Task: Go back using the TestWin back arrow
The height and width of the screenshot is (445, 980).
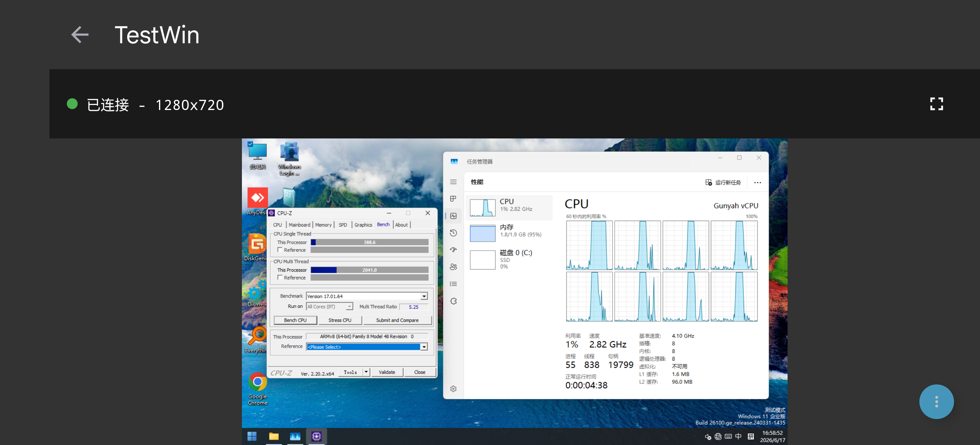Action: 80,35
